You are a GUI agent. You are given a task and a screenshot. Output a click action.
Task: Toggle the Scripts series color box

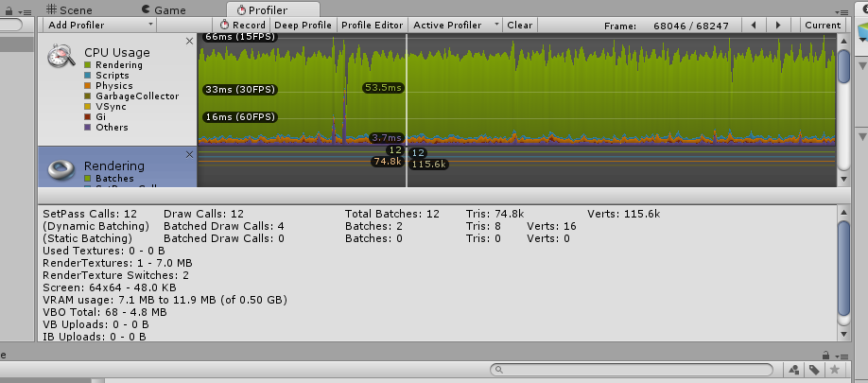click(88, 76)
